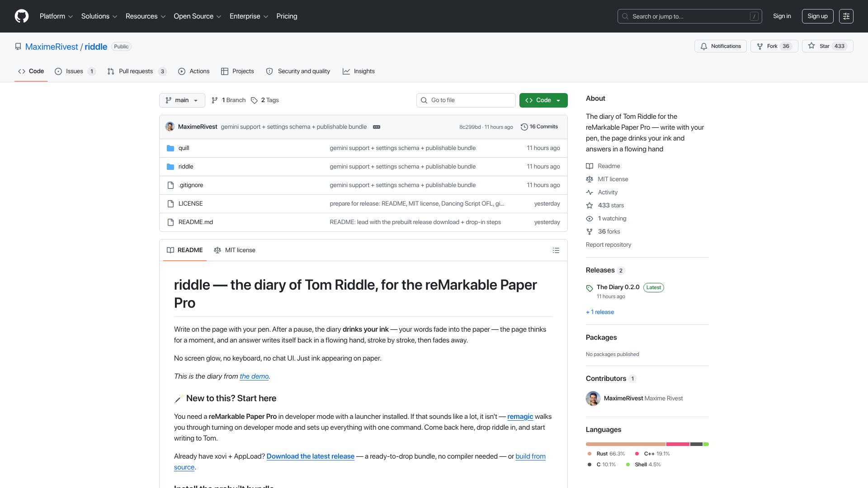Viewport: 868px width, 488px height.
Task: Select the MIT license tab beside README
Action: [x=235, y=250]
